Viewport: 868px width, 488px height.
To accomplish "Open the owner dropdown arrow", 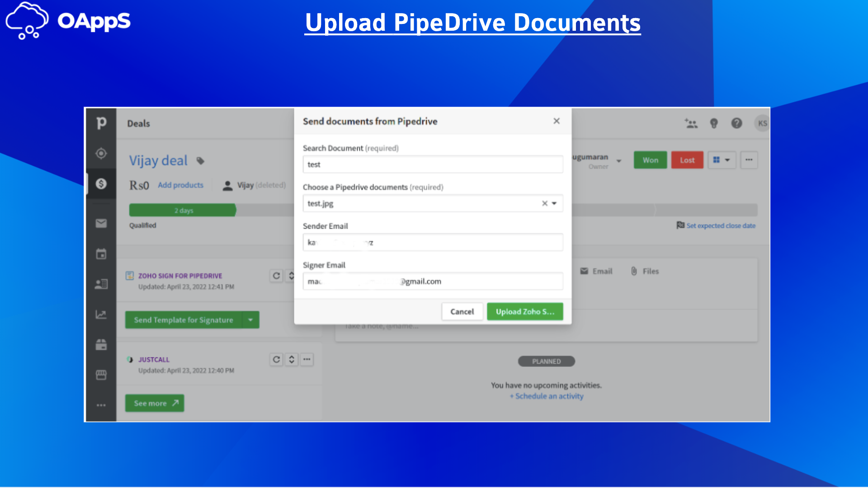I will coord(619,161).
